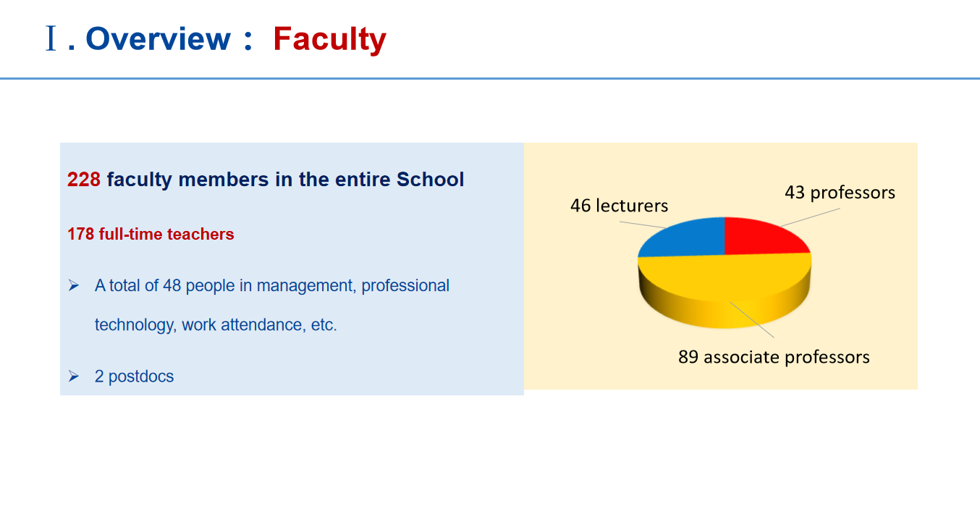Select the 'Overview' title text
Viewport: 980px width, 525px height.
coord(158,38)
